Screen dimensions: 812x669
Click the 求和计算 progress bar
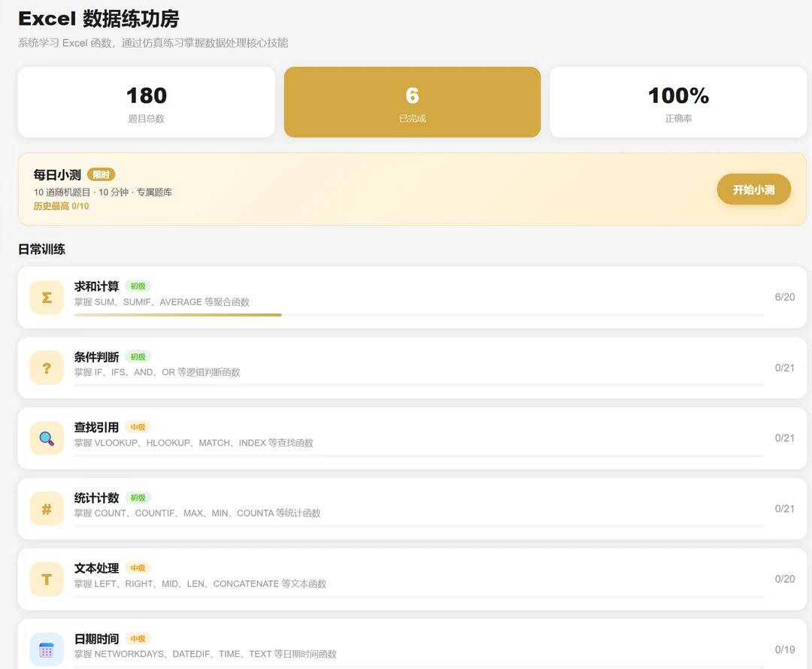pos(419,315)
